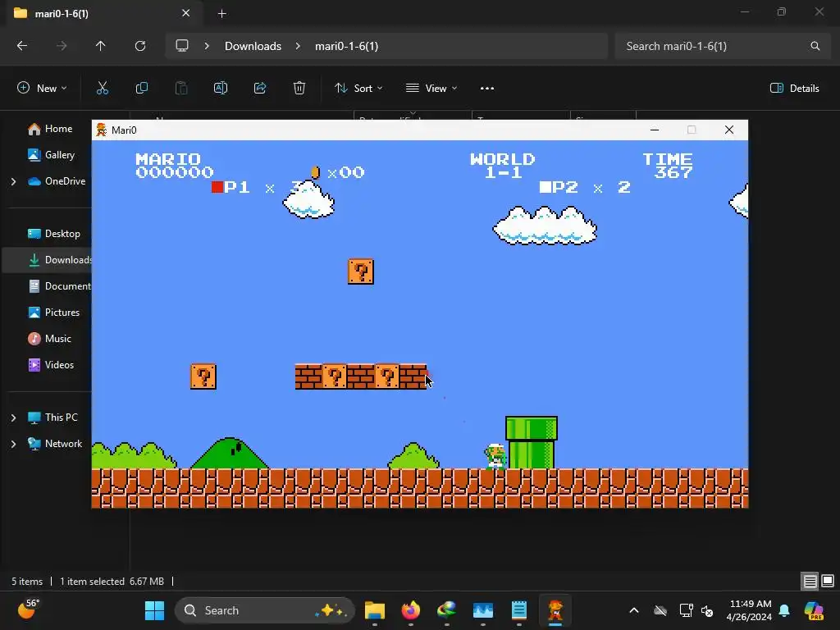Click the photo viewer taskbar icon

pos(483,610)
